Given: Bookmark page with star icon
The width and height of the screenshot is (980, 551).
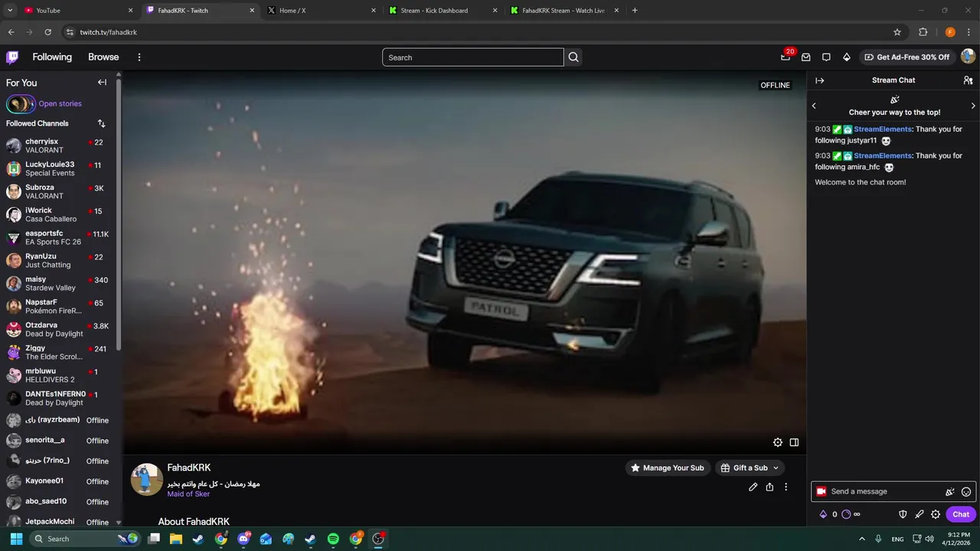Looking at the screenshot, I should 897,32.
